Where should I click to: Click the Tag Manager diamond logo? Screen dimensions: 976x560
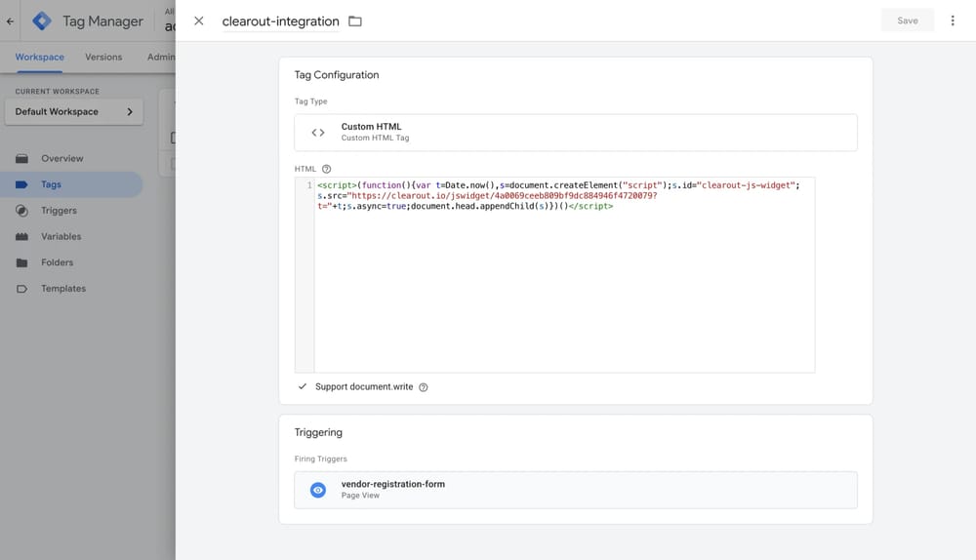point(42,21)
